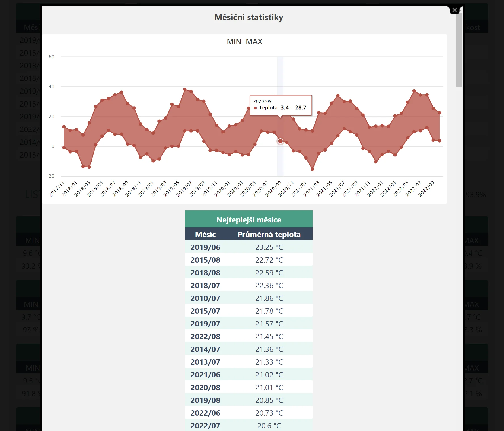Click the Nejteplejší měsíce table heading
The width and height of the screenshot is (504, 431).
[x=248, y=220]
